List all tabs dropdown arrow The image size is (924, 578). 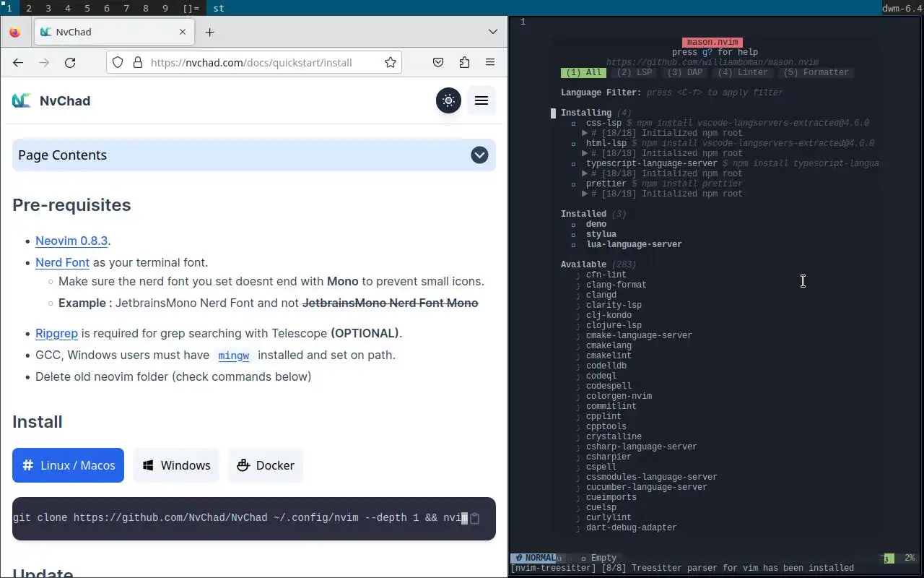click(493, 32)
